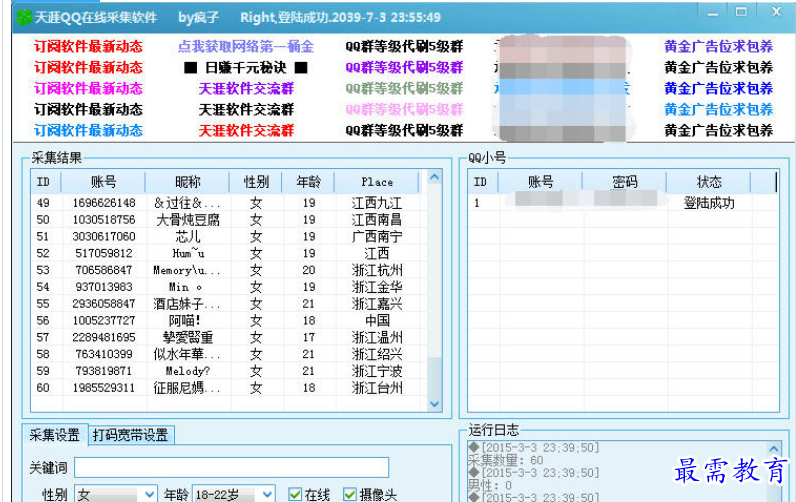Click the 密码 column header in QQ小号
796x502 pixels.
tap(624, 182)
